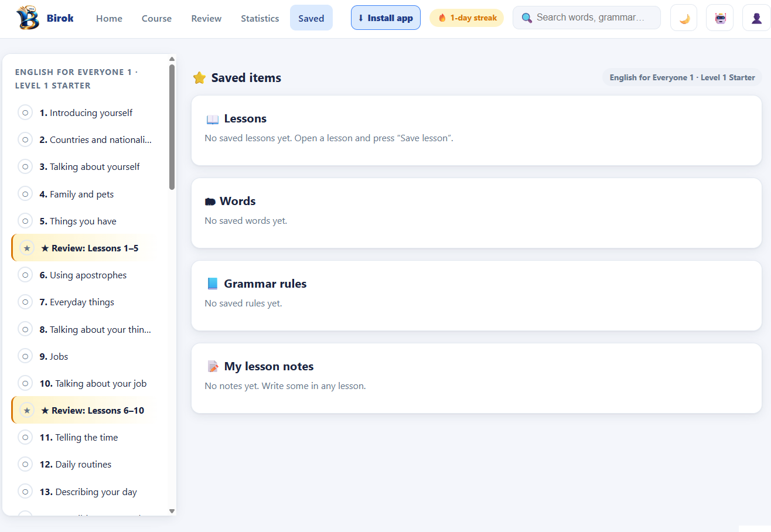Click the "No notes yet" message
771x532 pixels.
[x=285, y=386]
